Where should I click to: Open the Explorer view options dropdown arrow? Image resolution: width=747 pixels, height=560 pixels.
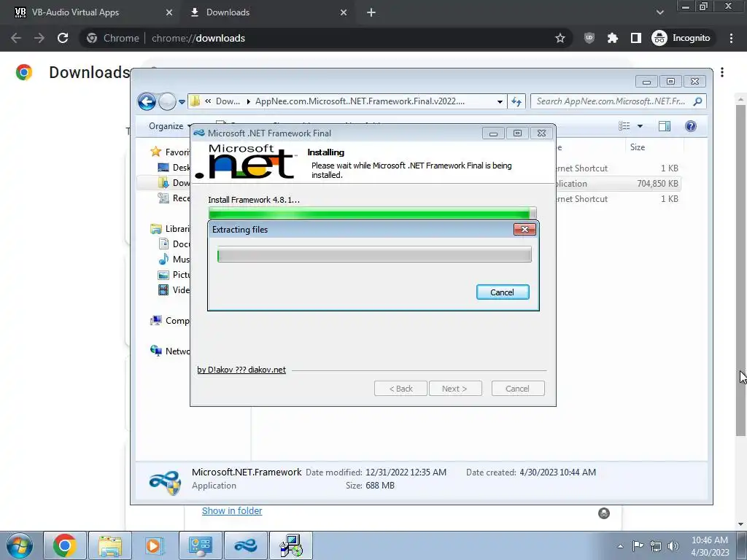click(640, 126)
